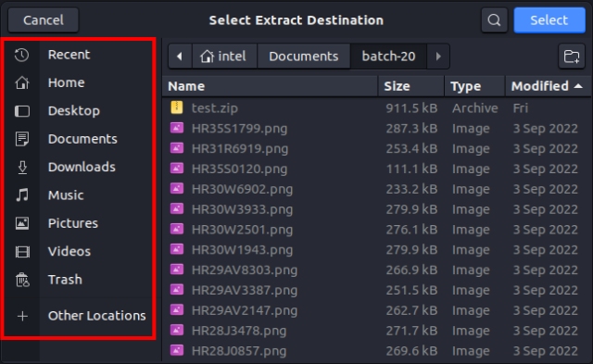Click the Home house icon in the sidebar

[x=22, y=82]
